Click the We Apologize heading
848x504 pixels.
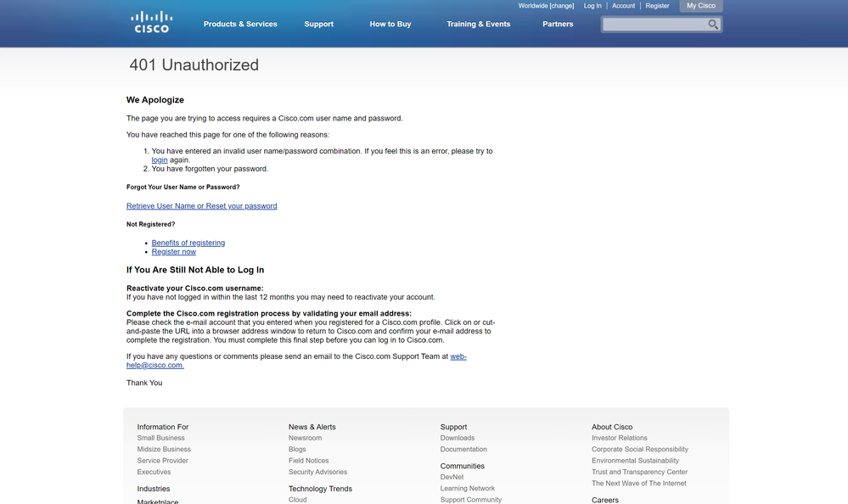click(155, 100)
